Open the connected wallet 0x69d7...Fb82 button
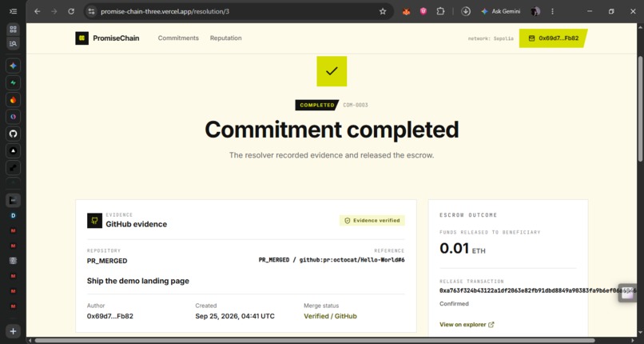The width and height of the screenshot is (644, 344). click(553, 38)
